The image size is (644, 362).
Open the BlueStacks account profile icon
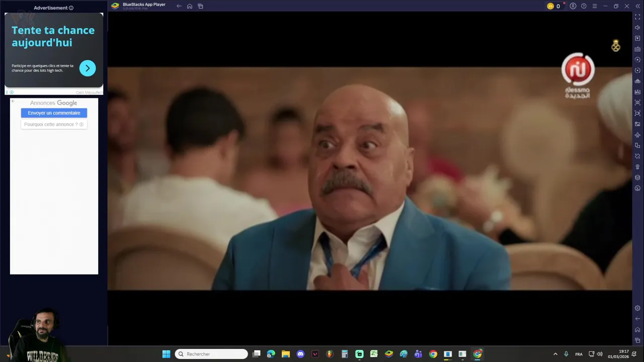pyautogui.click(x=573, y=6)
